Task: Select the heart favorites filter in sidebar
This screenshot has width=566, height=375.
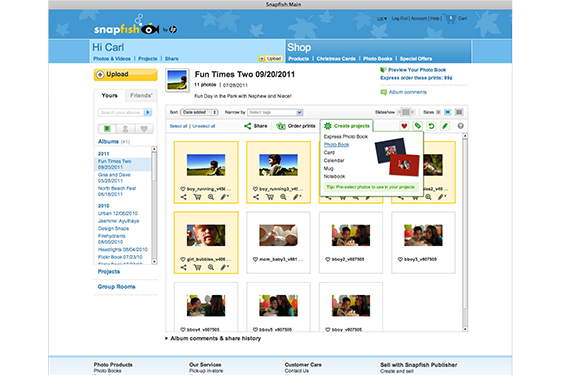Action: coord(144,129)
